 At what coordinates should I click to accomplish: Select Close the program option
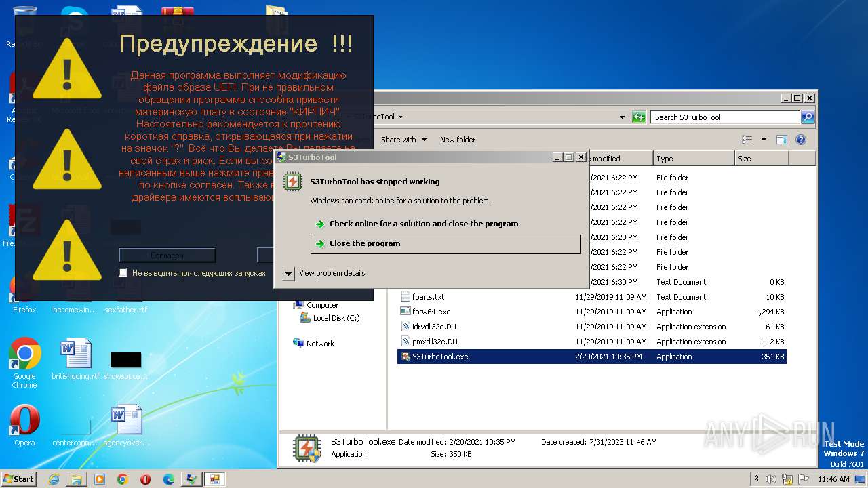tap(446, 244)
